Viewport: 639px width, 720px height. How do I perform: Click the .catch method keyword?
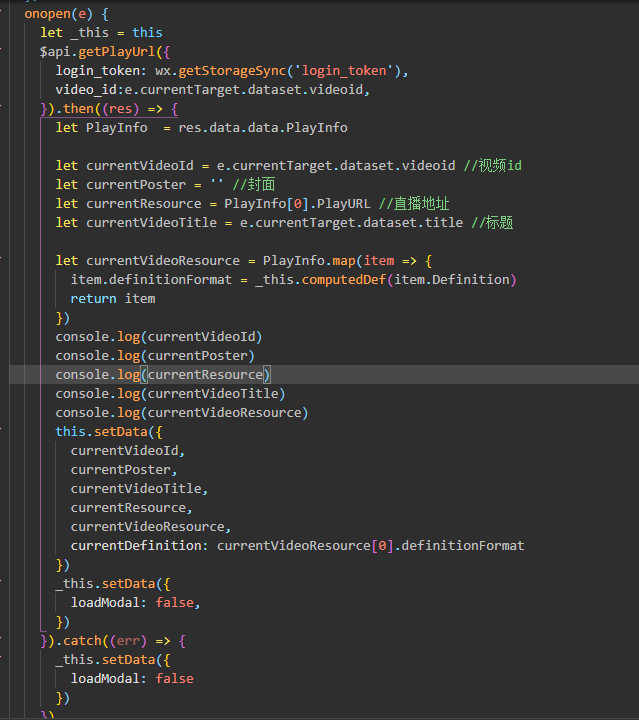pyautogui.click(x=82, y=641)
